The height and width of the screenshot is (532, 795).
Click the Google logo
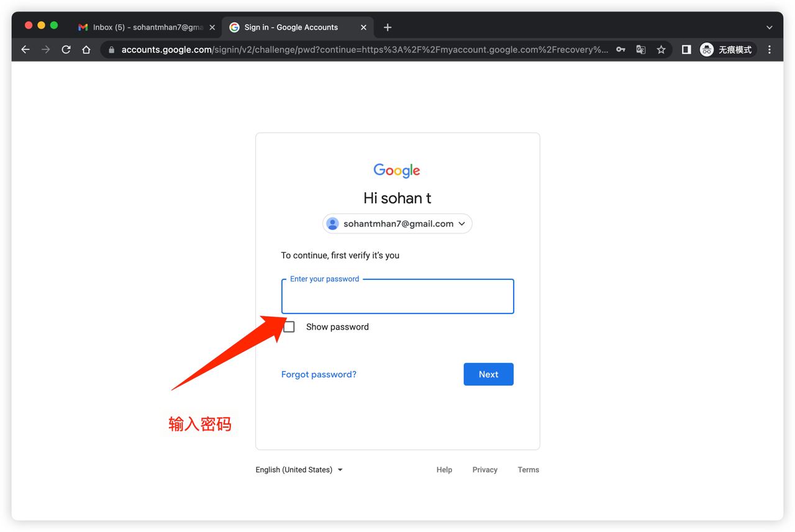click(397, 170)
